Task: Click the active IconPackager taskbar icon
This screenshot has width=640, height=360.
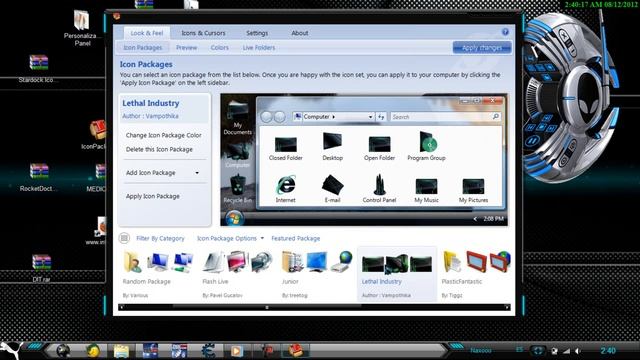Action: pyautogui.click(x=296, y=350)
